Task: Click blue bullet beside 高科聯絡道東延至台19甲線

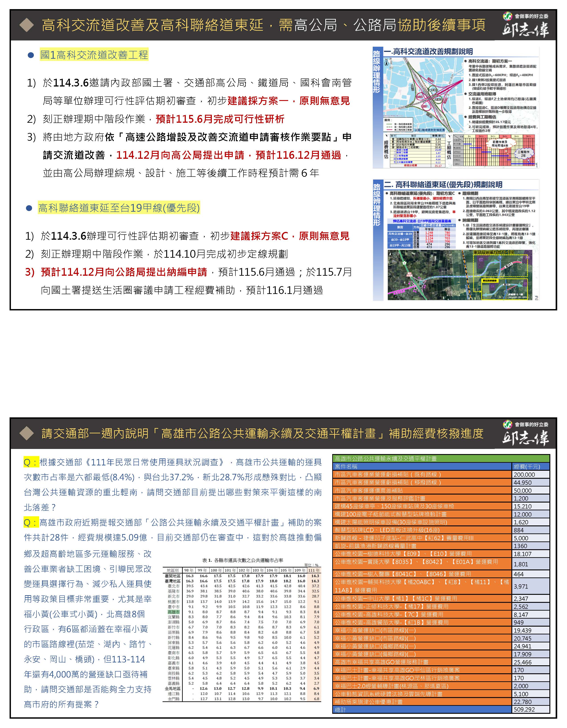Action: [x=29, y=209]
